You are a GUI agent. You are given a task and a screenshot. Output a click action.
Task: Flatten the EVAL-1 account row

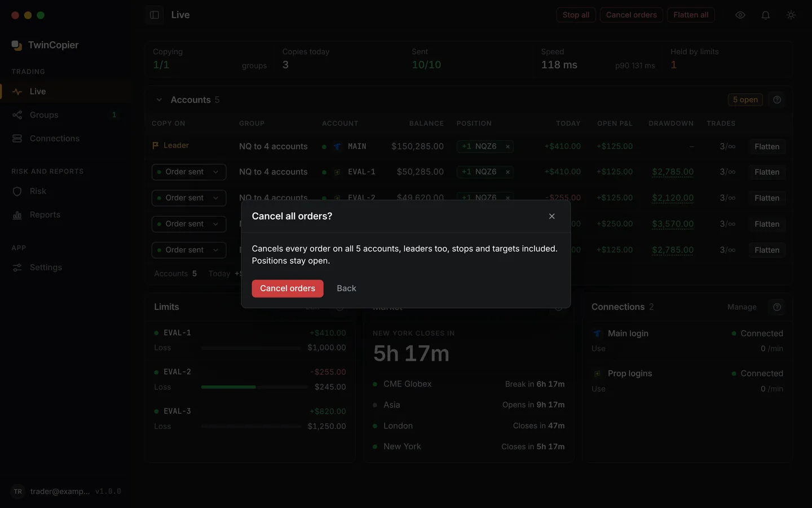pos(767,172)
